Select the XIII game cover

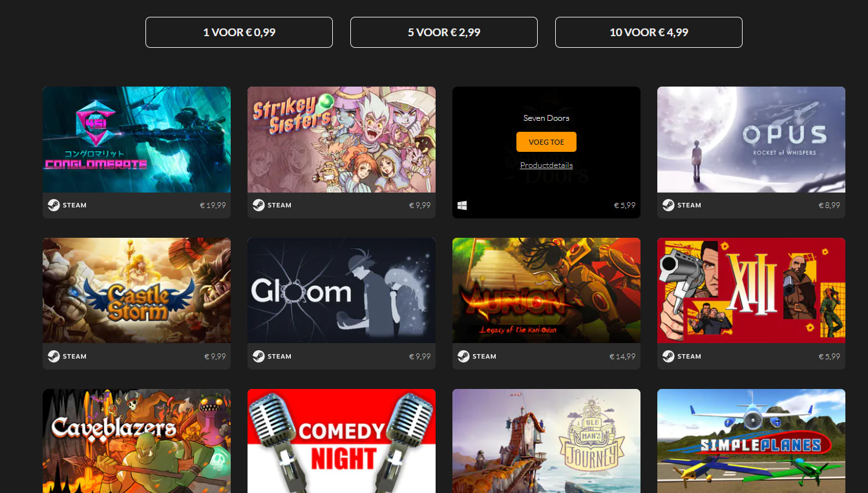coord(751,291)
